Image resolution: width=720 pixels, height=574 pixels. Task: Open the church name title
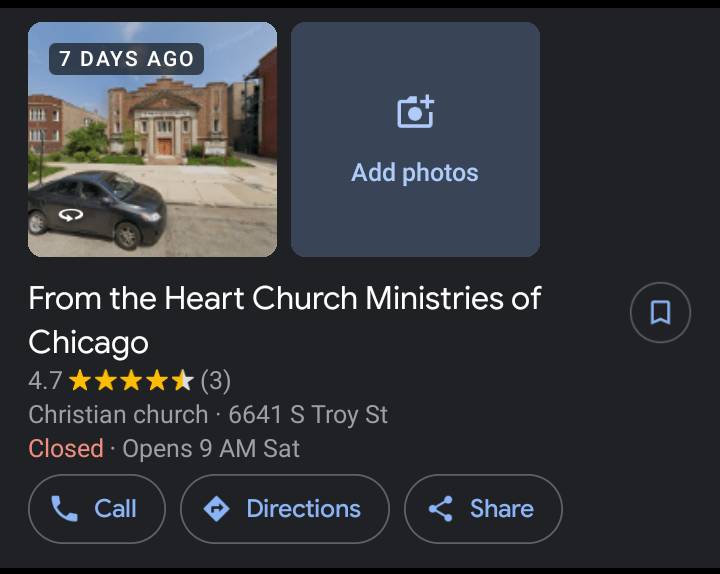pyautogui.click(x=284, y=320)
